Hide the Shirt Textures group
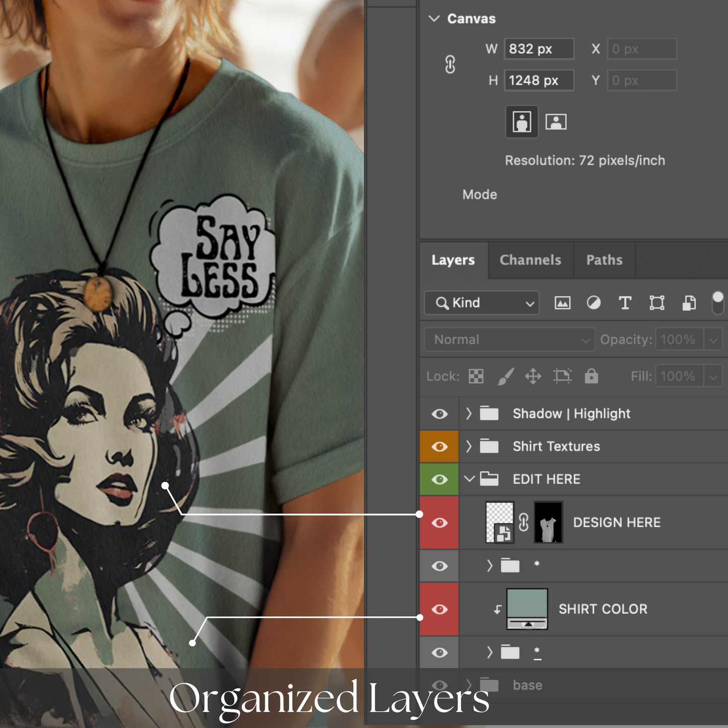The height and width of the screenshot is (728, 728). (439, 447)
